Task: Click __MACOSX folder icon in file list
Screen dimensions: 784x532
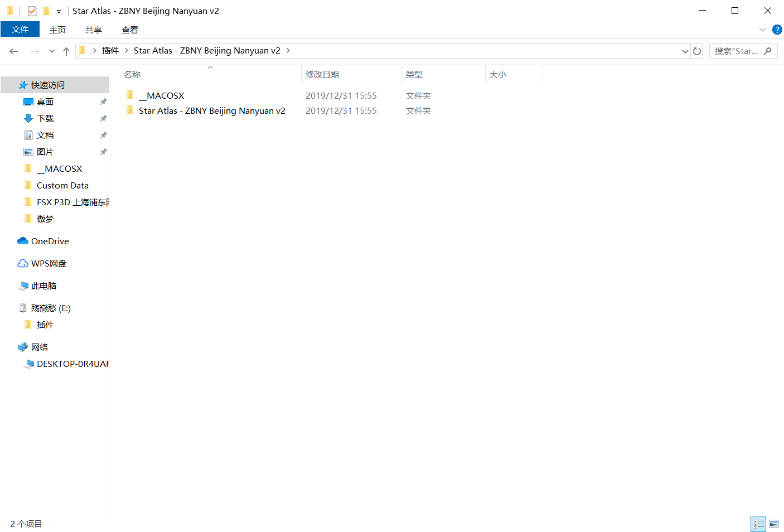Action: point(130,95)
